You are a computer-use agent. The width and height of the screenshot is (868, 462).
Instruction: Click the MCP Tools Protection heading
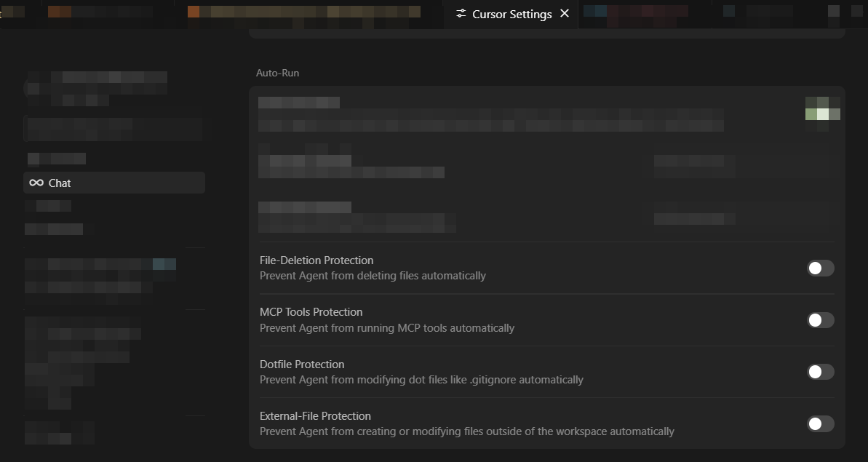tap(311, 312)
